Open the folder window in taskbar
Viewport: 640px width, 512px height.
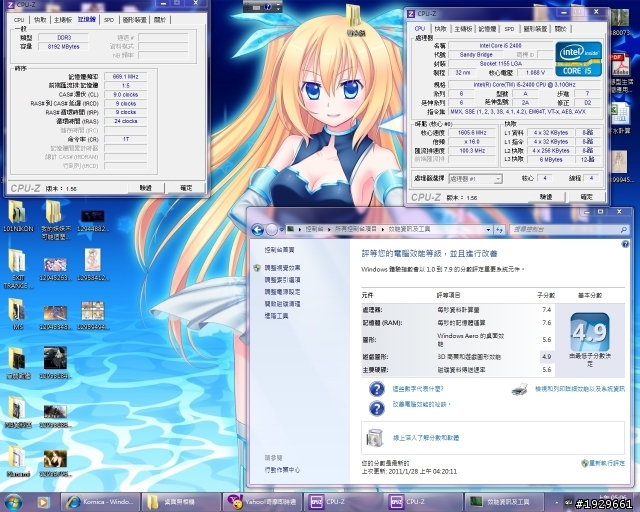pos(181,502)
